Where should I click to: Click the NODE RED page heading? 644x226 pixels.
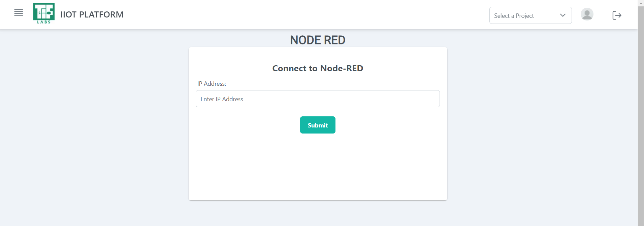pos(318,40)
